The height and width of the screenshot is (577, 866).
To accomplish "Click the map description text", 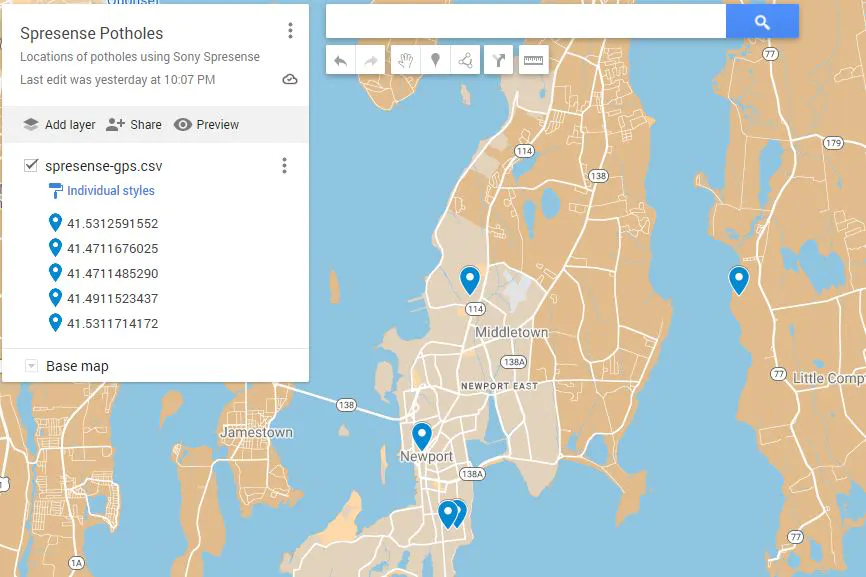I will point(140,57).
